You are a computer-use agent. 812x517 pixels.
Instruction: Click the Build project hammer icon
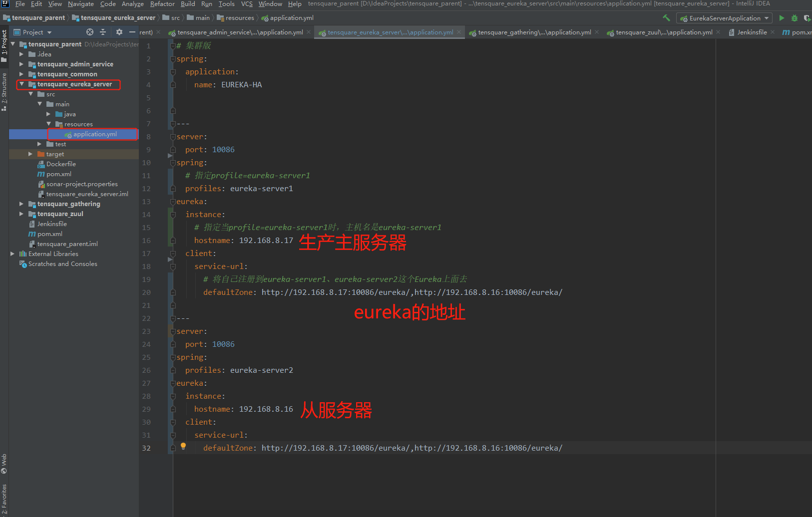tap(666, 18)
